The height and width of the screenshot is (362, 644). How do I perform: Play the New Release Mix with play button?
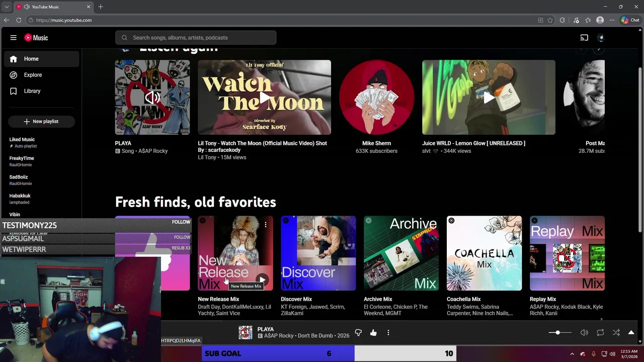click(x=262, y=280)
